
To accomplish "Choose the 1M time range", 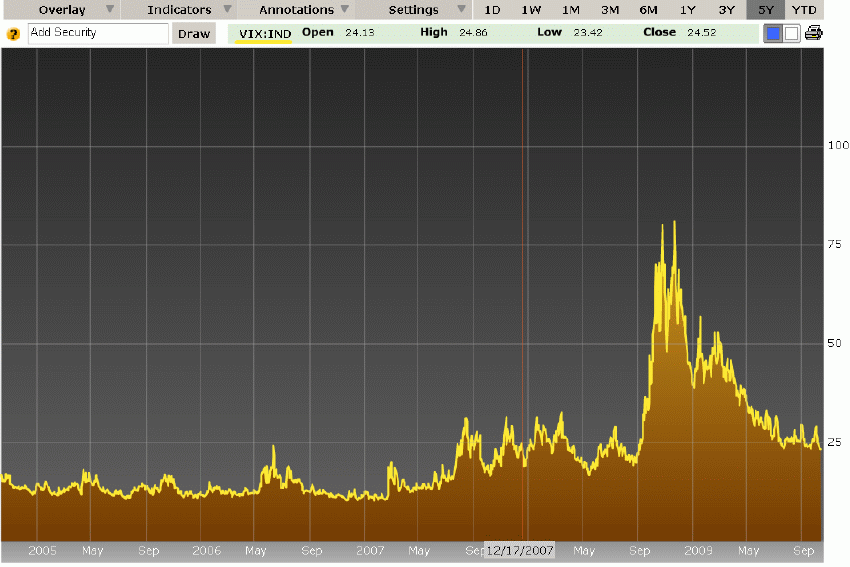I will pyautogui.click(x=570, y=10).
